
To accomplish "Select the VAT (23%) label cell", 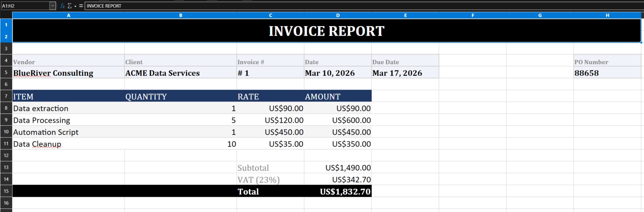I will point(270,180).
